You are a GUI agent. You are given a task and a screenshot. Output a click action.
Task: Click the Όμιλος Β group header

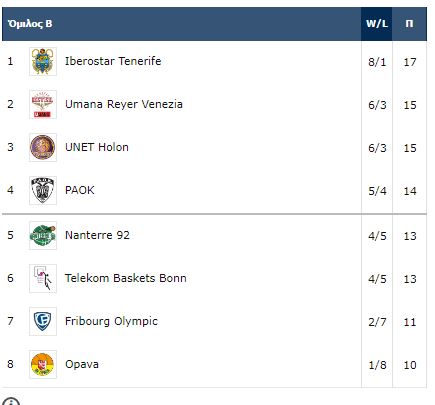point(30,24)
